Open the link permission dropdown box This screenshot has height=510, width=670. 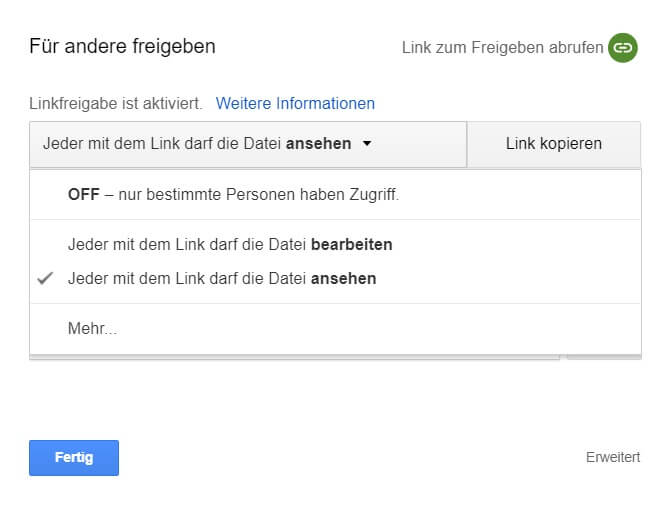[x=248, y=144]
